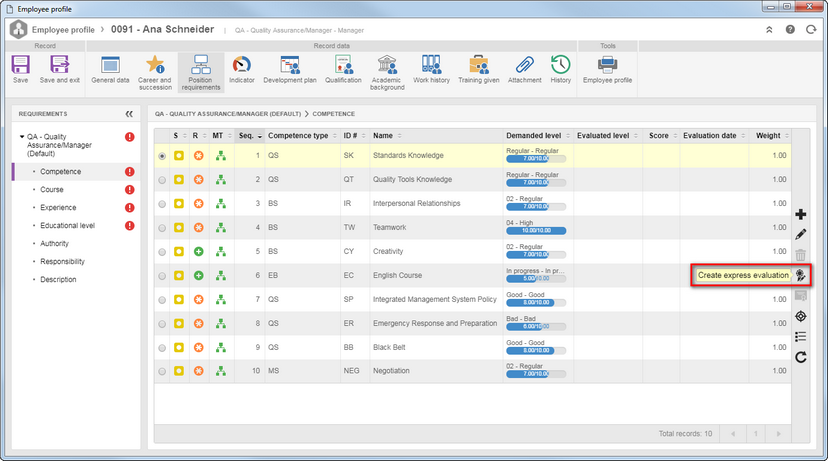Open the Indicator gauge icon

(x=242, y=65)
